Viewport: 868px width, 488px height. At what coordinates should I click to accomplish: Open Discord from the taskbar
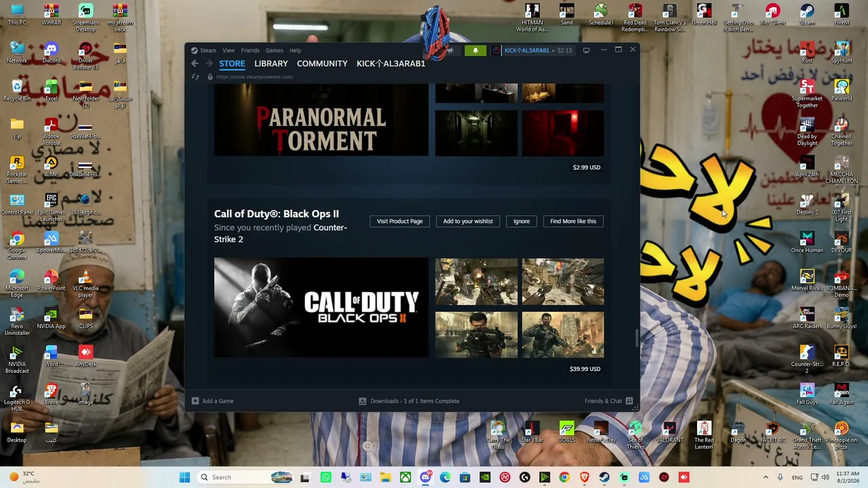[x=425, y=477]
